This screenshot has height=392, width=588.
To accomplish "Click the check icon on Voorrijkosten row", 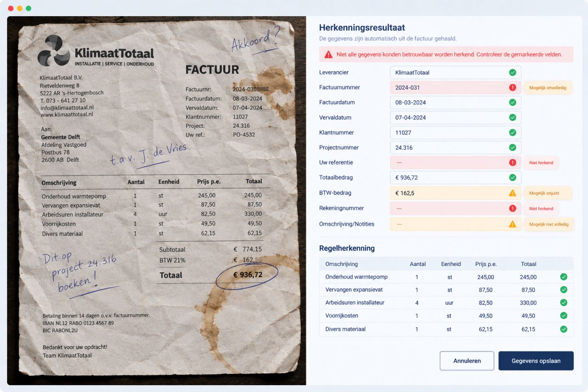I will point(564,316).
